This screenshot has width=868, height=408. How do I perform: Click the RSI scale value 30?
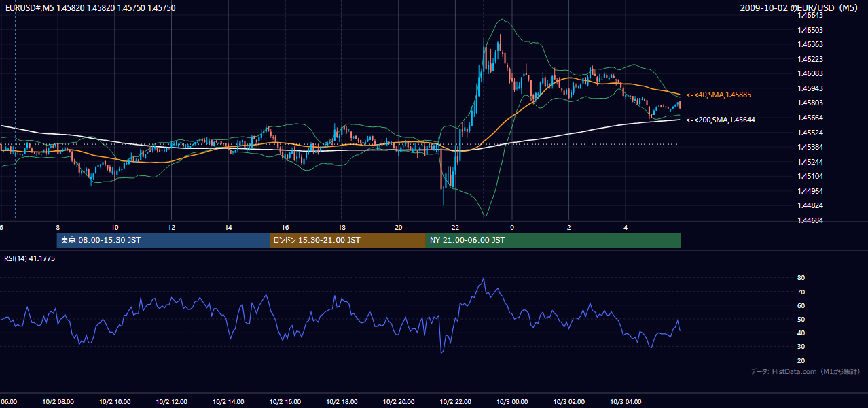(801, 346)
